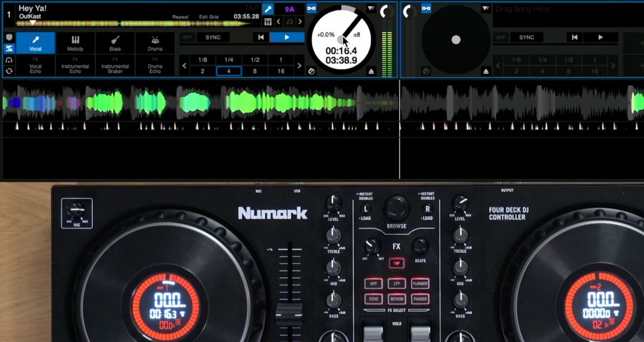Image resolution: width=644 pixels, height=342 pixels.
Task: Click the REVERB button on the Numark controller
Action: 397,299
